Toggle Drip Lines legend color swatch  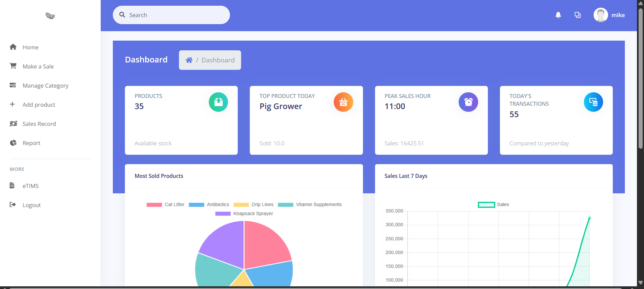[x=241, y=205]
